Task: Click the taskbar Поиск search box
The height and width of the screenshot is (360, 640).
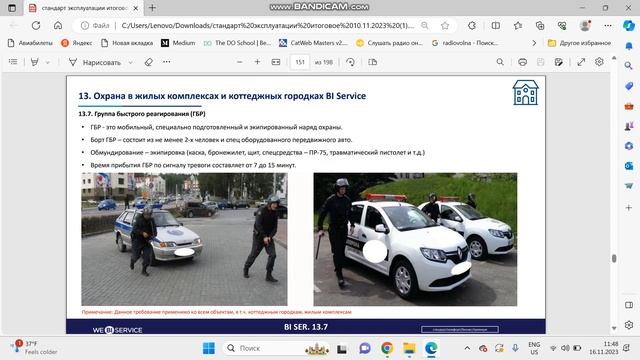Action: point(276,348)
